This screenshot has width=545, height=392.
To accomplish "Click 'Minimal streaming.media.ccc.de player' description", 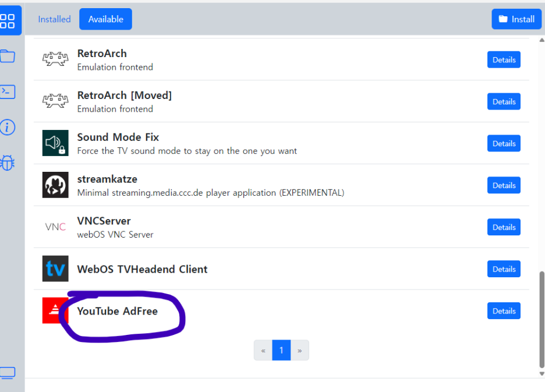I will coord(211,193).
